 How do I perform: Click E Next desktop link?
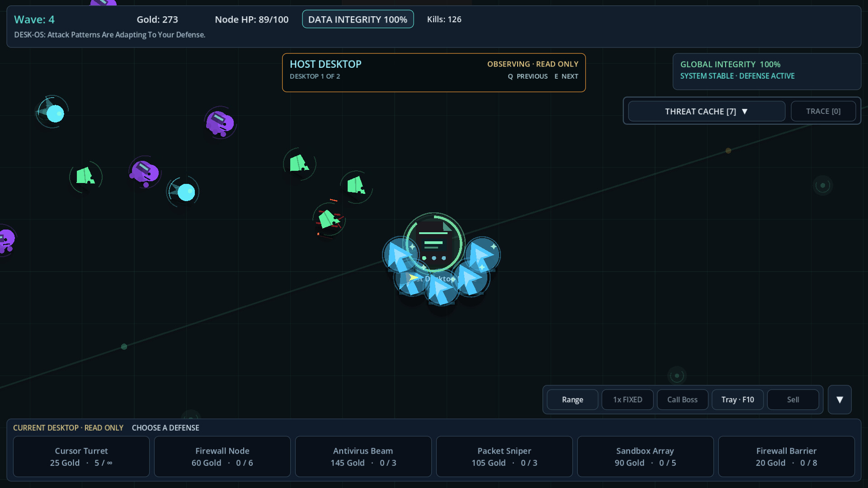tap(566, 76)
